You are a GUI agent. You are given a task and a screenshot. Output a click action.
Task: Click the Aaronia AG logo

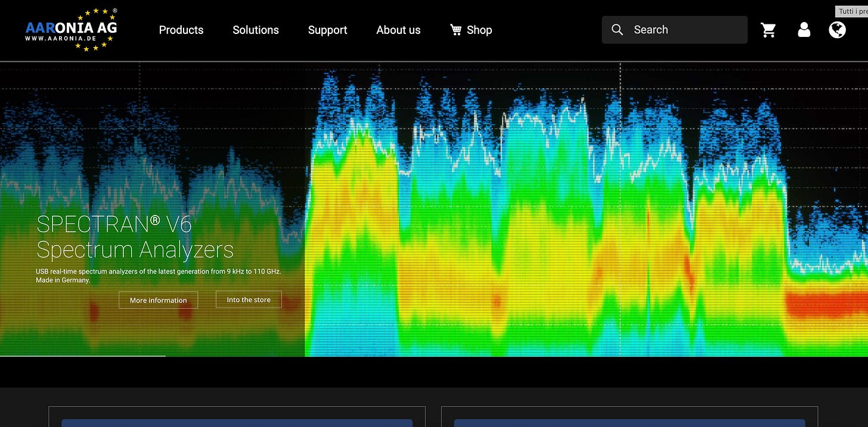(72, 30)
